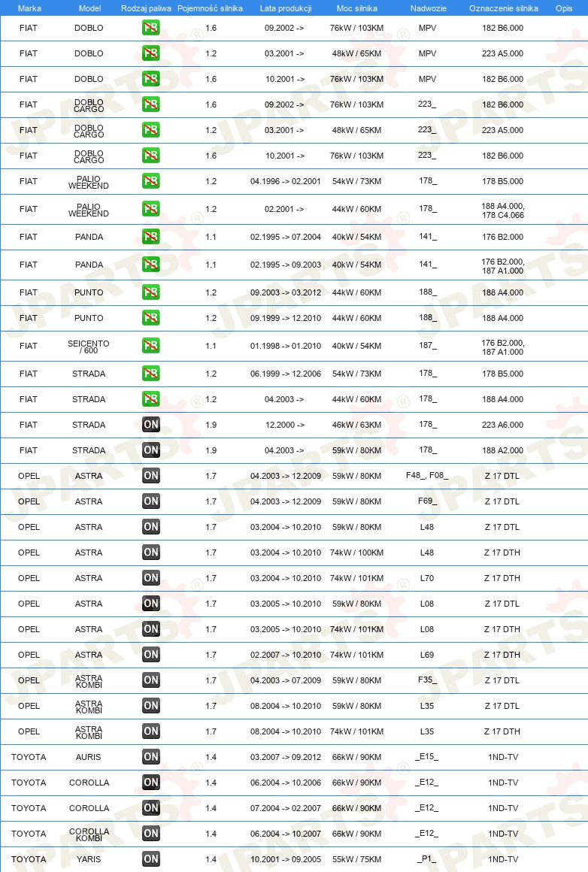
Task: Click the ON icon in the Astra Kombi 74kW / 101KM row
Action: pos(150,732)
